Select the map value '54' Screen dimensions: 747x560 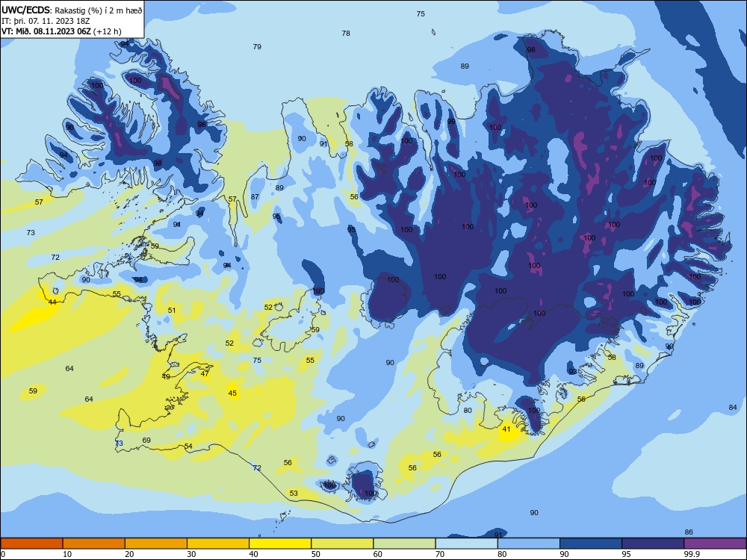(x=189, y=447)
